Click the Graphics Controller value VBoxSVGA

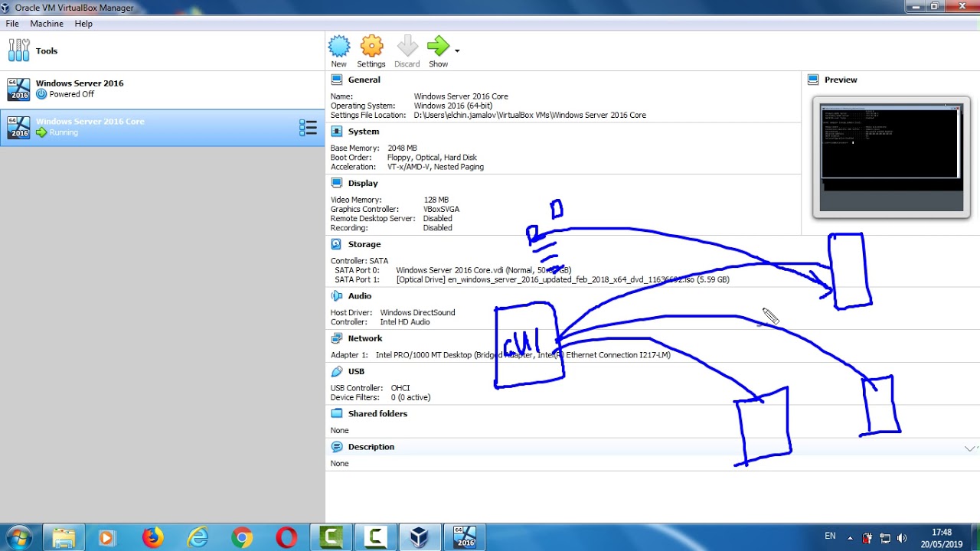click(x=441, y=209)
